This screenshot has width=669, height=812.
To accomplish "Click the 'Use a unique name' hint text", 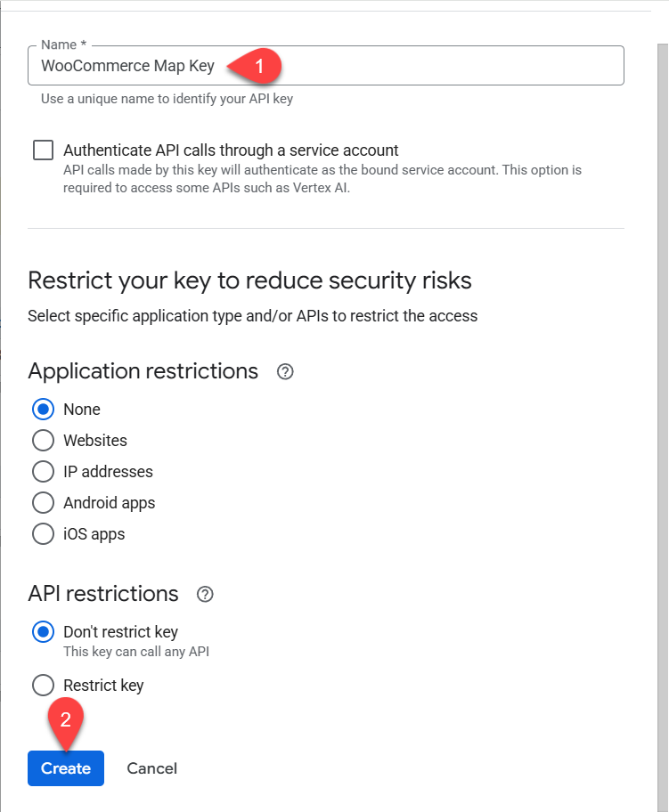I will pyautogui.click(x=167, y=99).
